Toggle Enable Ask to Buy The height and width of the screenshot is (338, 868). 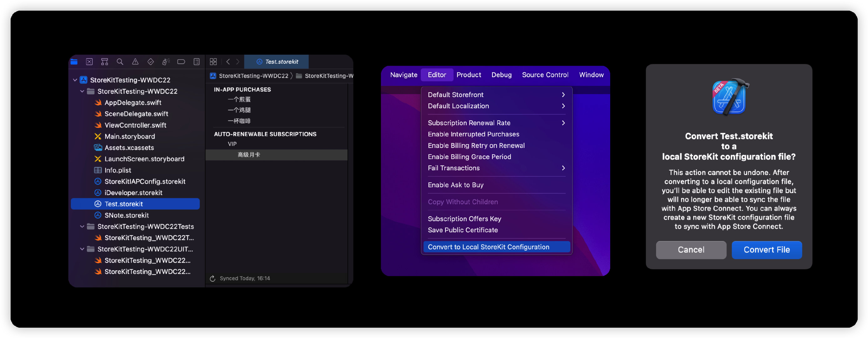[x=497, y=185]
